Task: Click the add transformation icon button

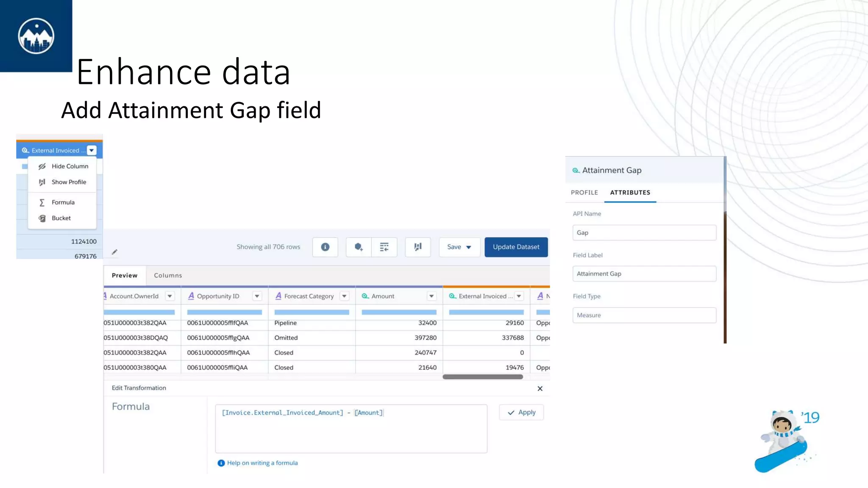Action: click(x=359, y=247)
